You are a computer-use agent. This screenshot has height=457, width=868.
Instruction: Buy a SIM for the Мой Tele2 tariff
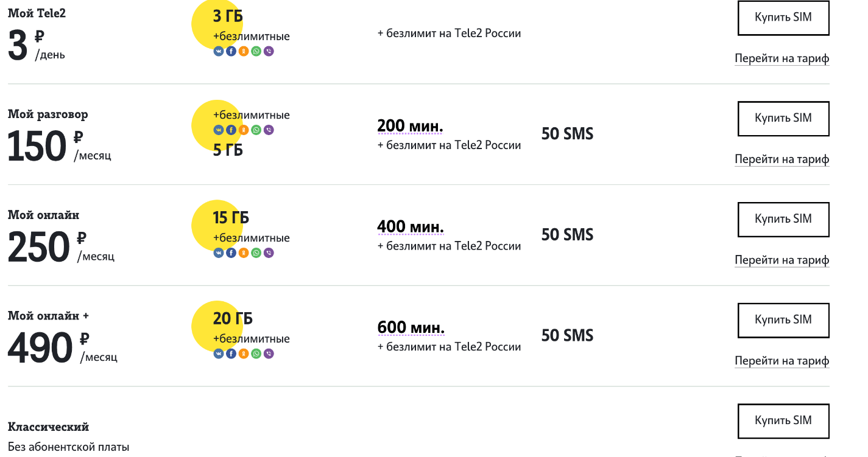(x=783, y=18)
